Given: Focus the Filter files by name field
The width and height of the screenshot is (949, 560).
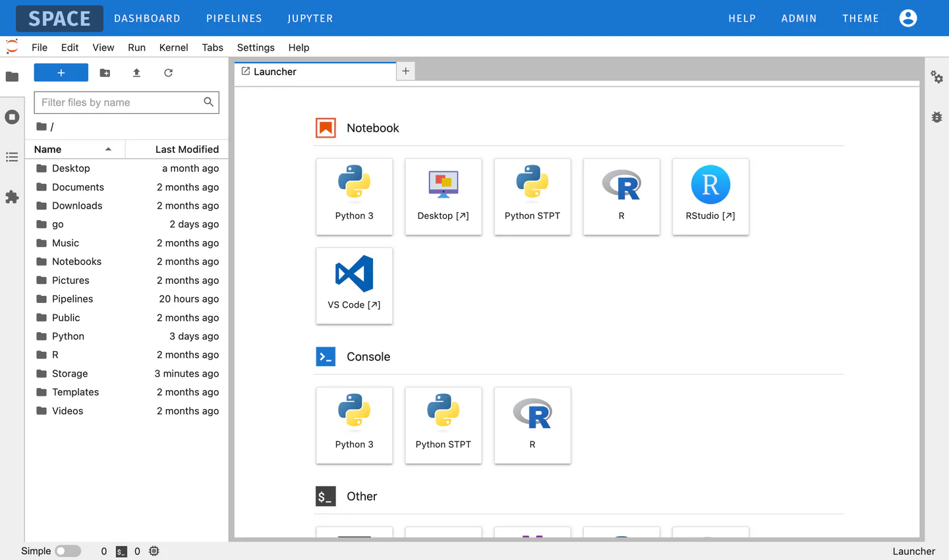Looking at the screenshot, I should click(x=127, y=102).
